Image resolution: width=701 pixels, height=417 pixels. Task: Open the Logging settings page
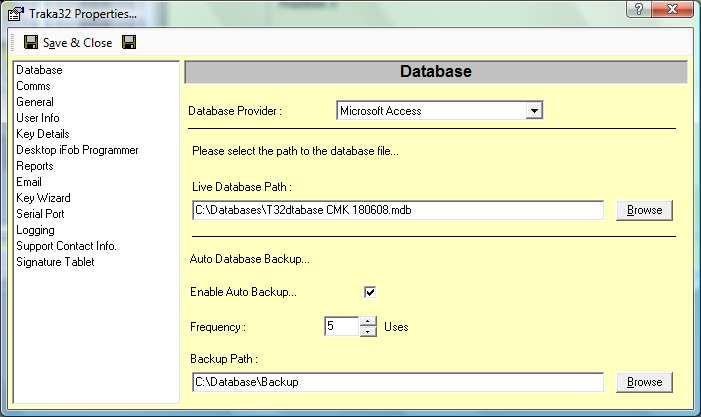click(x=35, y=230)
